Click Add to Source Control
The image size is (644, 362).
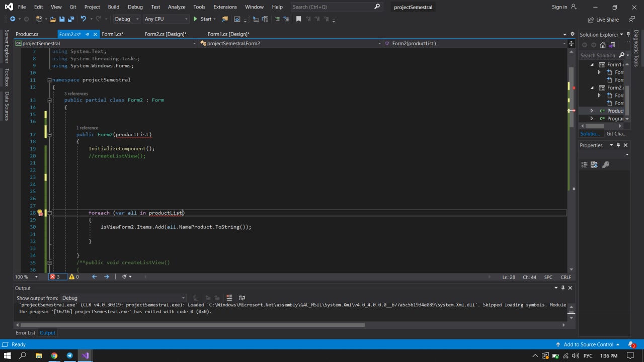tap(588, 344)
